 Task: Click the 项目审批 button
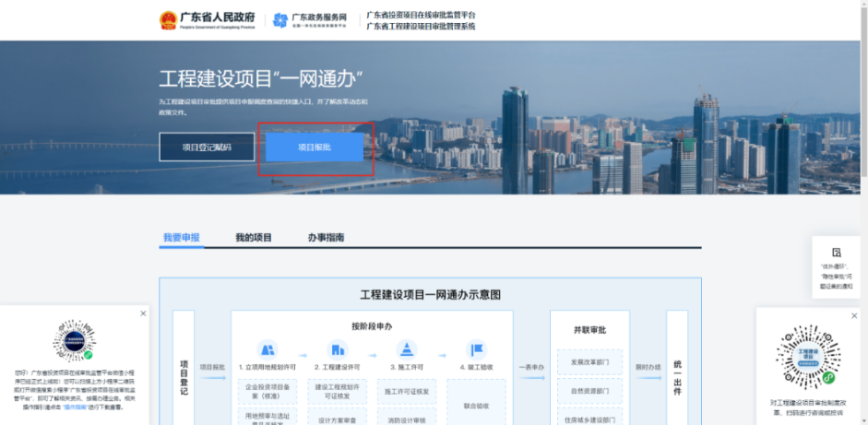(x=316, y=148)
